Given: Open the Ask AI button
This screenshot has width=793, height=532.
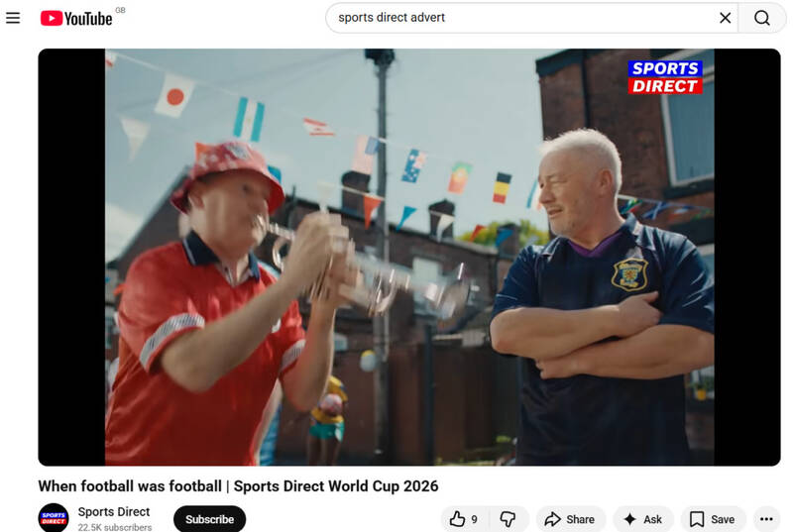Looking at the screenshot, I should pyautogui.click(x=642, y=519).
